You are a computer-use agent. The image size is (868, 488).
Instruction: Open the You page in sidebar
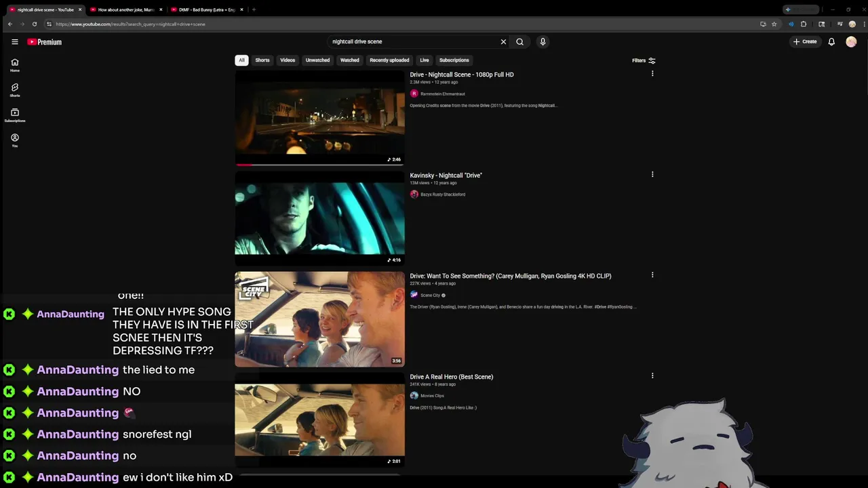tap(15, 140)
